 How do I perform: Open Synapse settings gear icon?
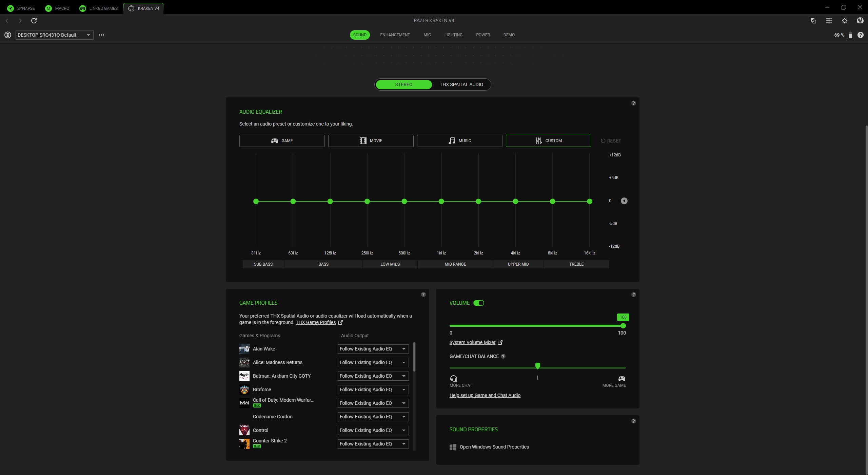[844, 21]
